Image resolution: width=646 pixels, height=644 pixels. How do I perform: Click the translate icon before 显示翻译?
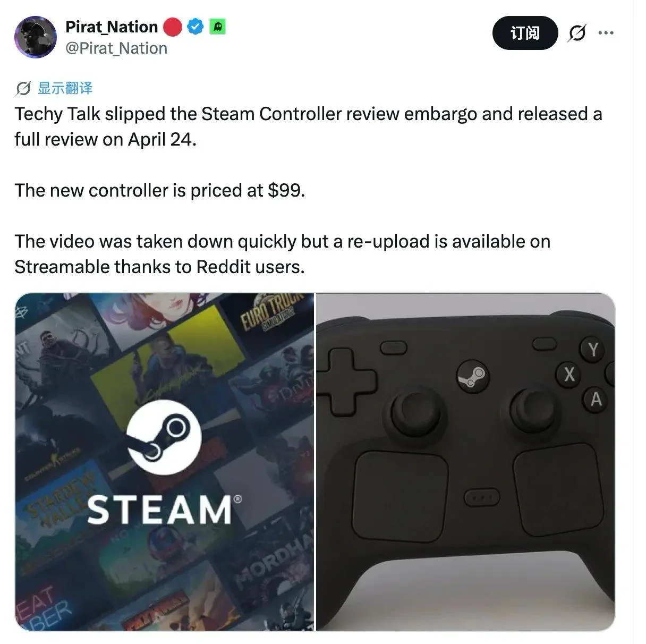23,88
